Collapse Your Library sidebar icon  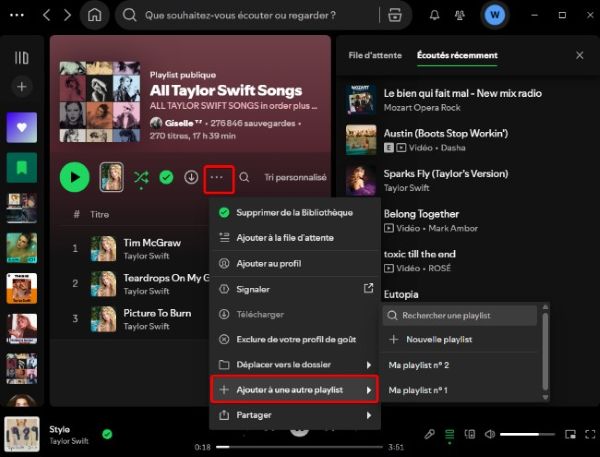pos(22,58)
